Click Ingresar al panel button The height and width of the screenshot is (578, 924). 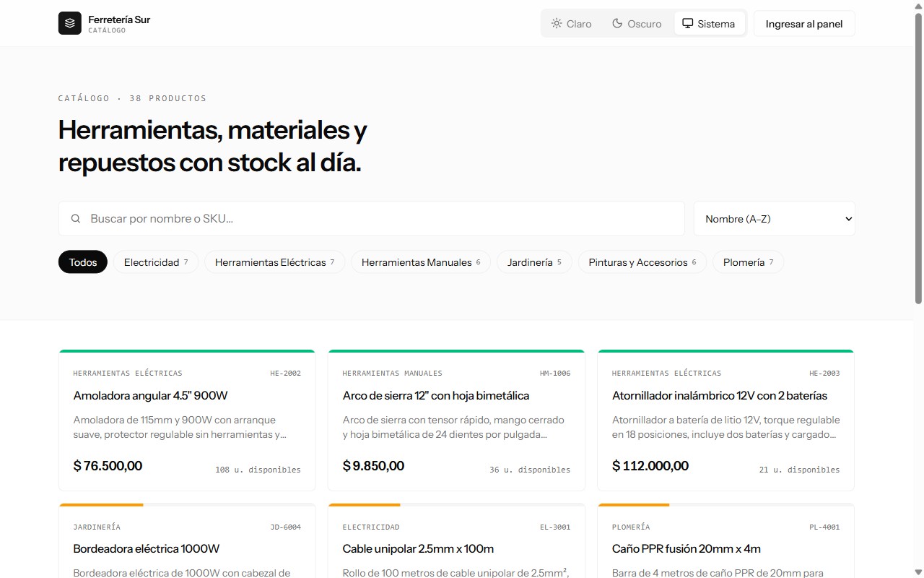point(804,23)
